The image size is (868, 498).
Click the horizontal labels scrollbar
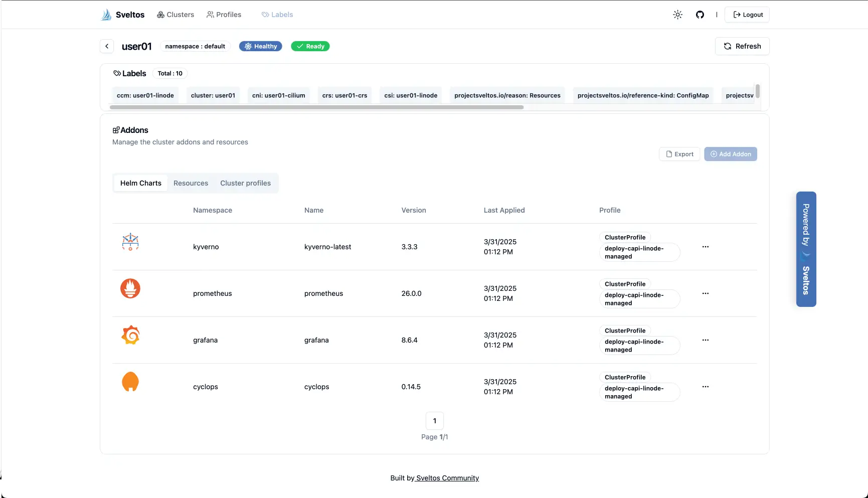coord(316,107)
